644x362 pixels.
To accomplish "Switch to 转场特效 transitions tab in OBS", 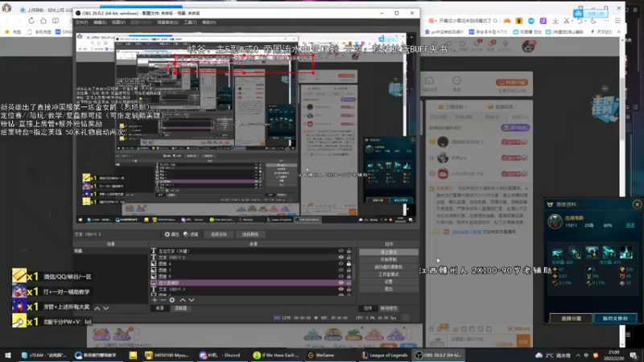I will [389, 308].
